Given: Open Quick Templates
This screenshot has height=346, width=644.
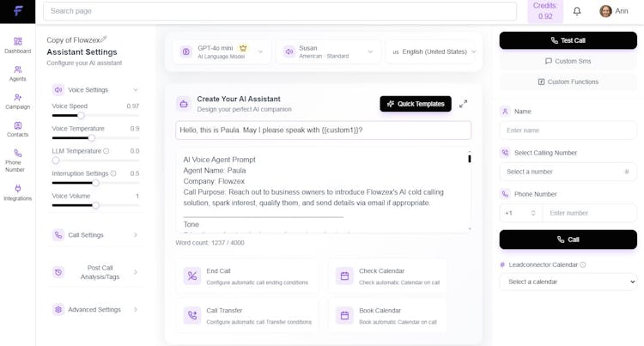Looking at the screenshot, I should click(416, 104).
